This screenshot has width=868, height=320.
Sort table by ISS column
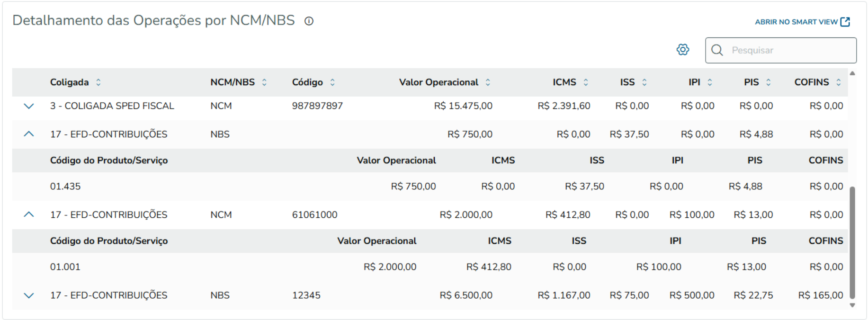tap(644, 82)
